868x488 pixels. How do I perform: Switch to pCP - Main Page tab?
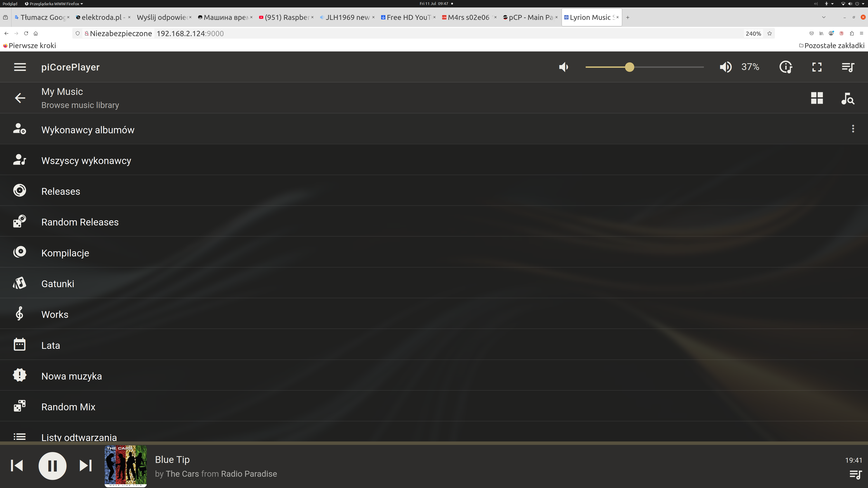tap(530, 18)
